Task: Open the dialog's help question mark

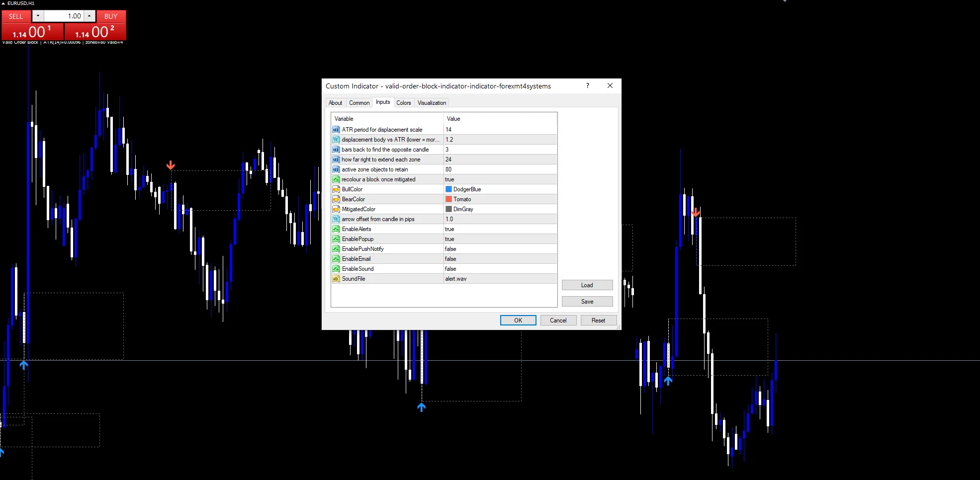Action: pos(588,85)
